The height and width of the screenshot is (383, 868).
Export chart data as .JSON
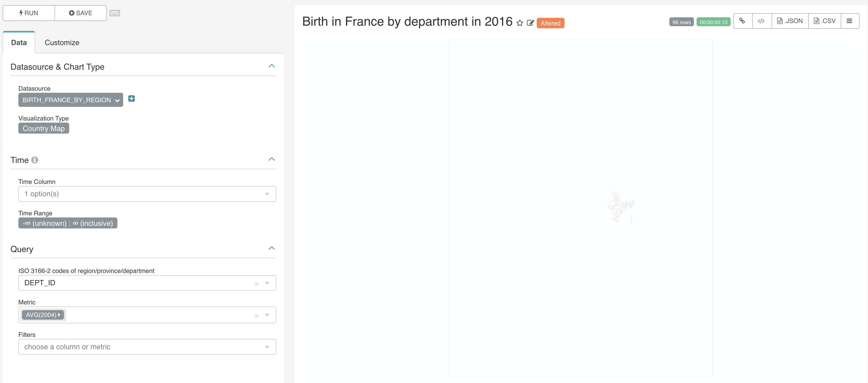(790, 20)
